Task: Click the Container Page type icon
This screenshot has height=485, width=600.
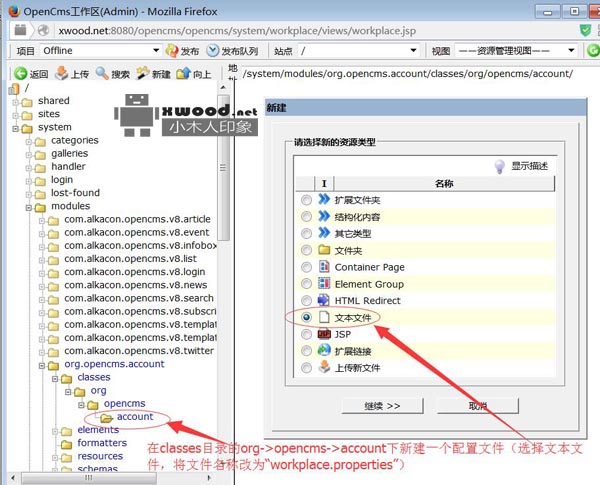Action: [x=324, y=266]
